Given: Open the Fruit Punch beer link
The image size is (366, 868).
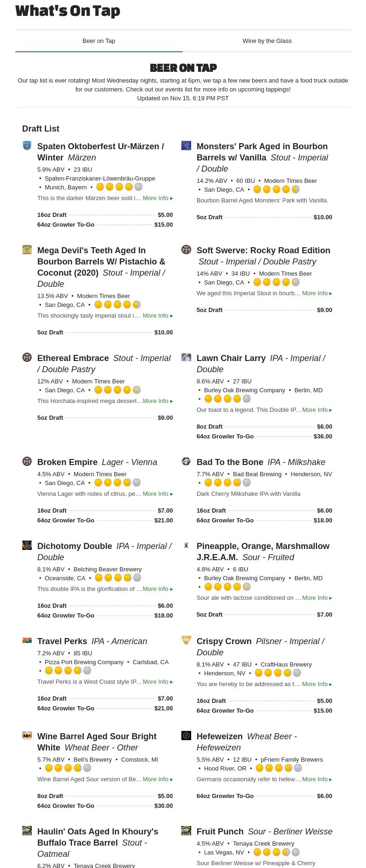Looking at the screenshot, I should 220,832.
